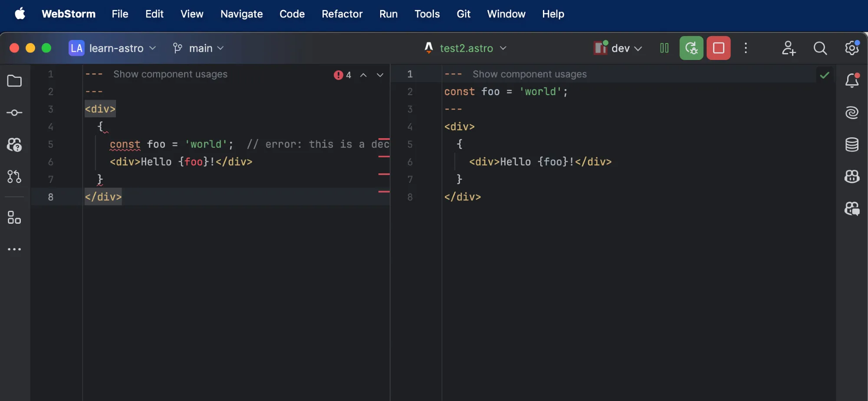Show the Notifications panel bell icon
868x401 pixels.
tap(852, 81)
